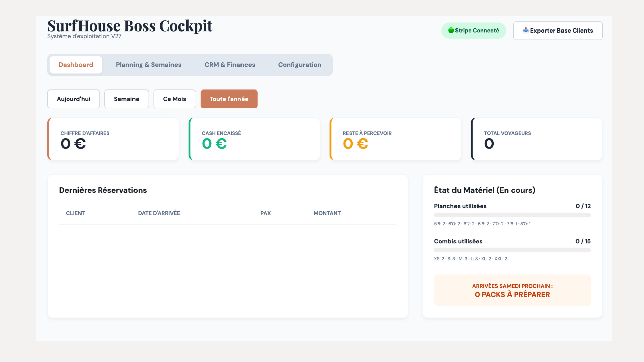This screenshot has height=362, width=644.
Task: Select the Dashboard tab
Action: [x=75, y=65]
